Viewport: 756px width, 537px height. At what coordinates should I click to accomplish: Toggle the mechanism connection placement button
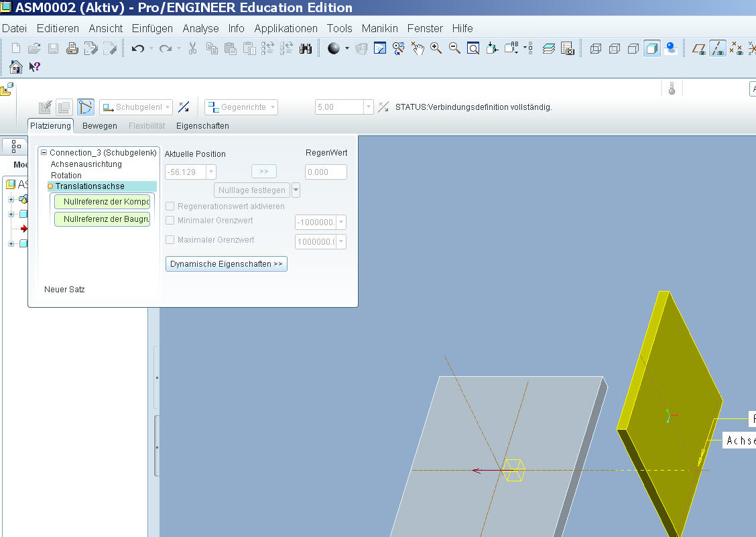pyautogui.click(x=85, y=107)
